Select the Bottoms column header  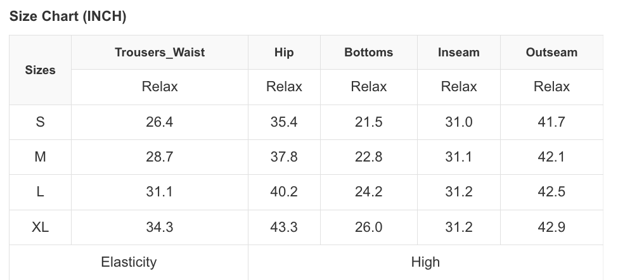pos(369,53)
